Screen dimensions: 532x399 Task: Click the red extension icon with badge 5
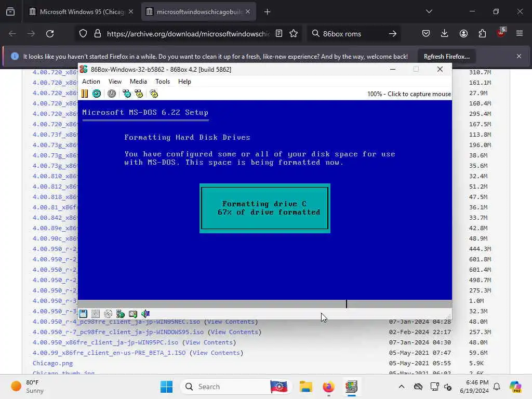tap(501, 33)
